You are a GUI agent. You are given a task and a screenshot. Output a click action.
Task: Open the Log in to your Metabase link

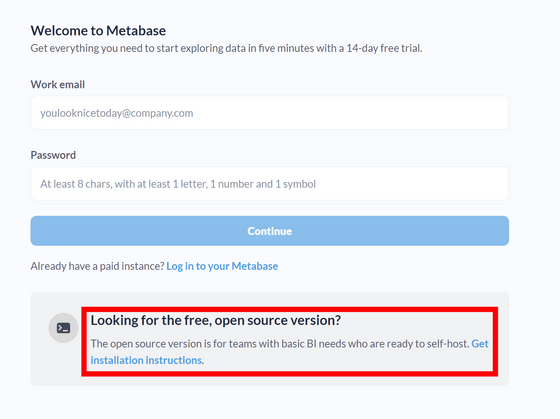pos(222,266)
